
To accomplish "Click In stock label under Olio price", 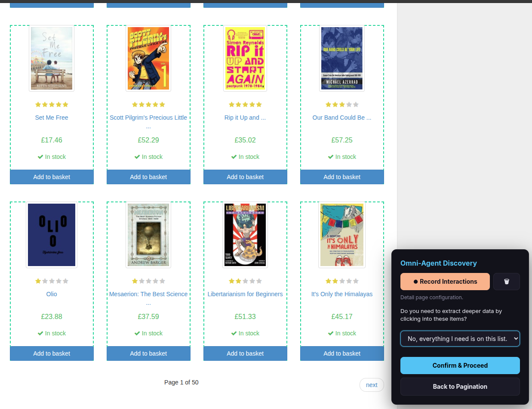I will coord(52,333).
